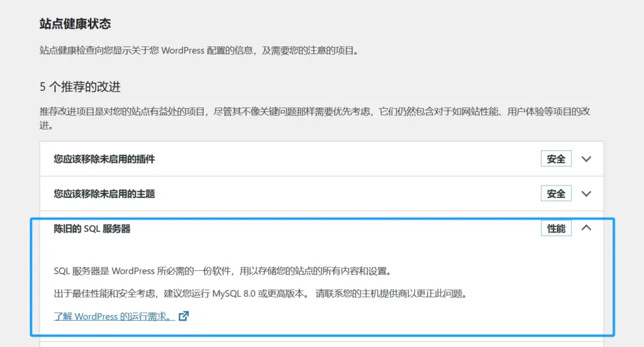
Task: Click the partially visible row below SQL panel
Action: 321,343
